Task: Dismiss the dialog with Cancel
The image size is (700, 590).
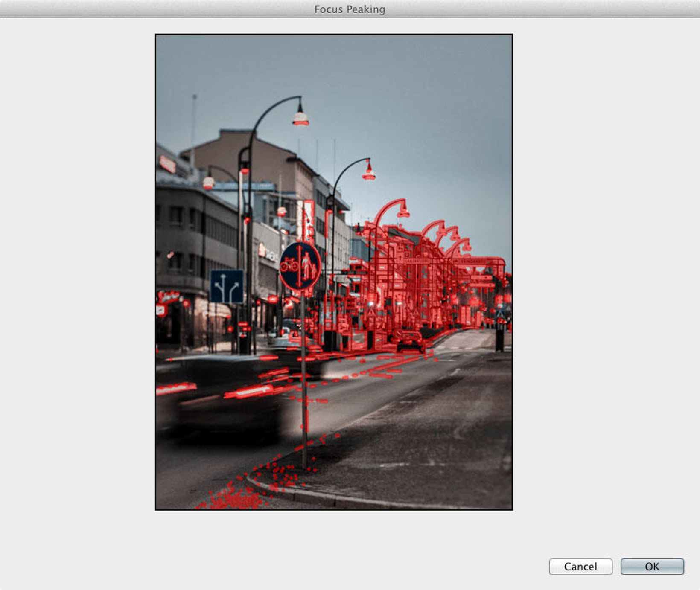Action: click(581, 567)
